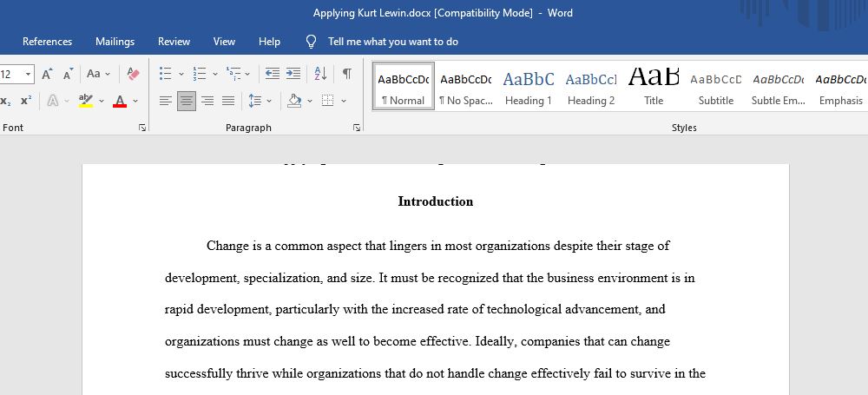Apply the Normal style
The image size is (868, 395).
404,86
